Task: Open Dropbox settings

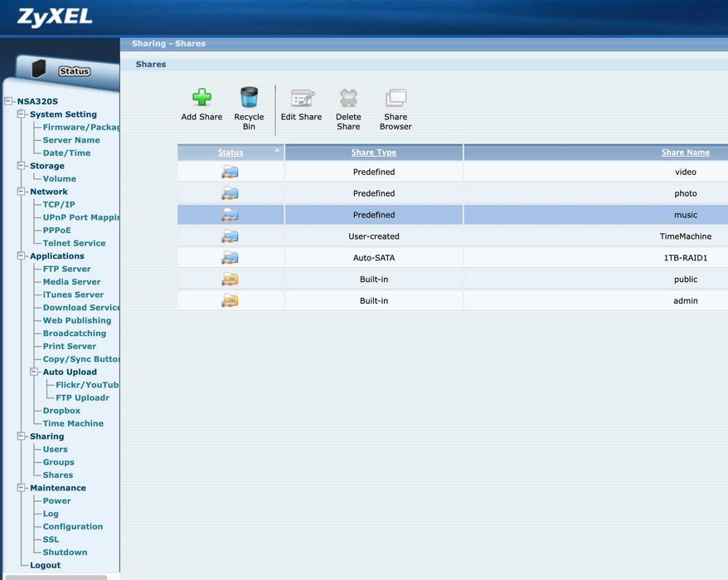Action: pos(61,411)
